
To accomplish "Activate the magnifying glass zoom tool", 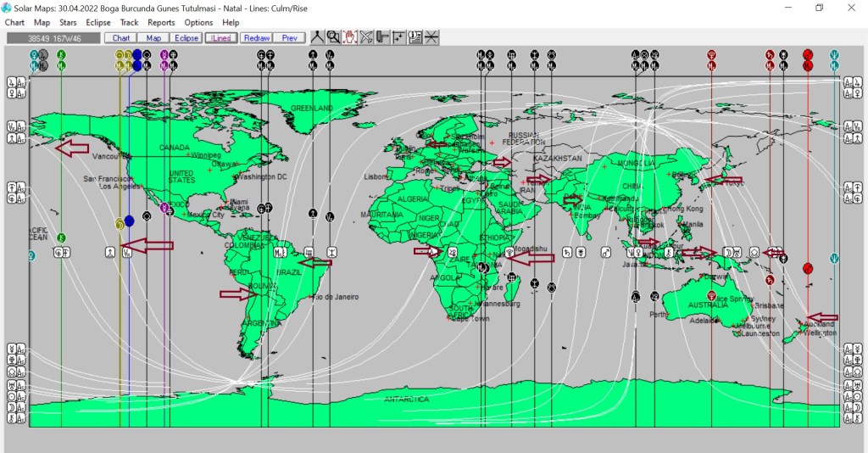I will tap(334, 37).
